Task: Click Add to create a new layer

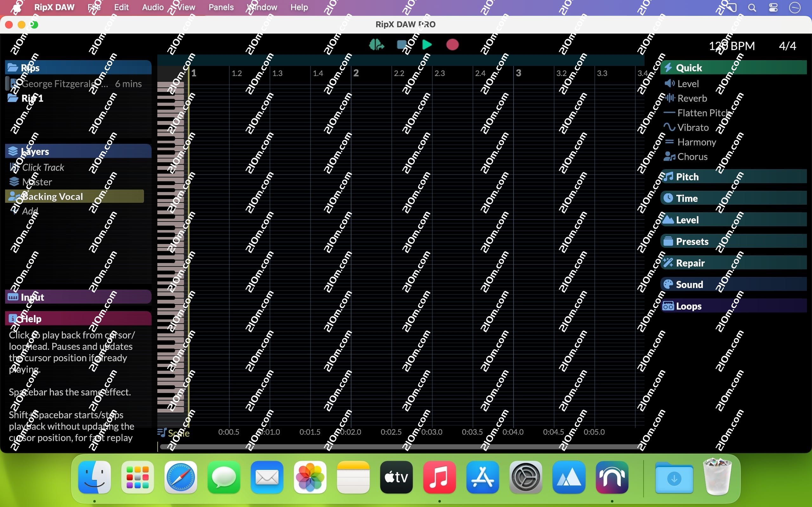Action: 29,211
